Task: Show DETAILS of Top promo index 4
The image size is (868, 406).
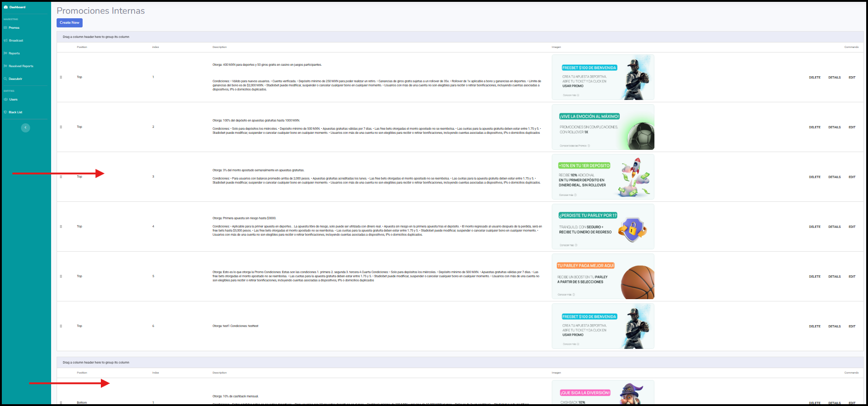Action: [x=834, y=227]
